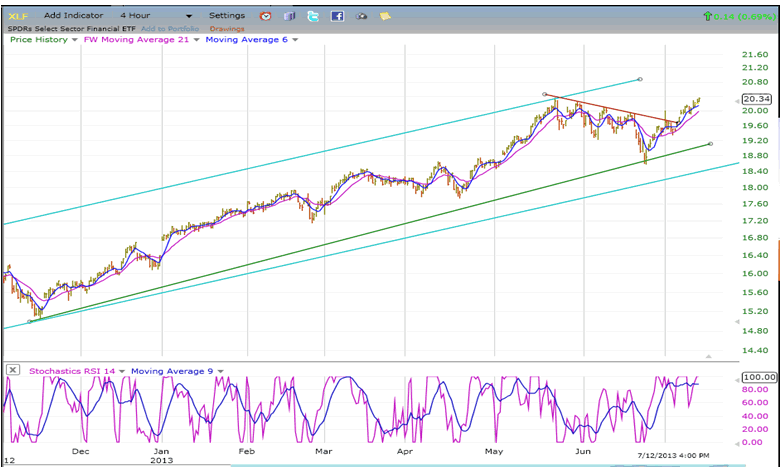780x474 pixels.
Task: Close the Stochastics RSI indicator pane
Action: [12, 370]
